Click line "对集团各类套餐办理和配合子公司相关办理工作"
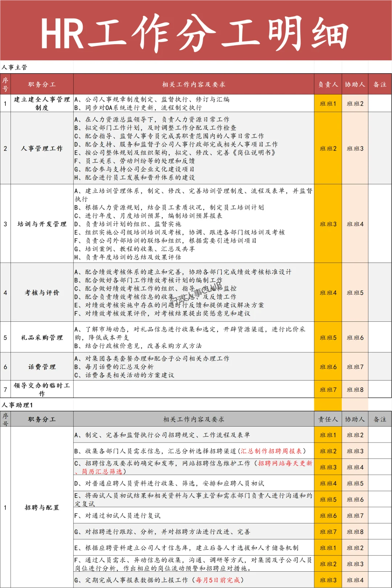This screenshot has width=392, height=588. coord(152,358)
